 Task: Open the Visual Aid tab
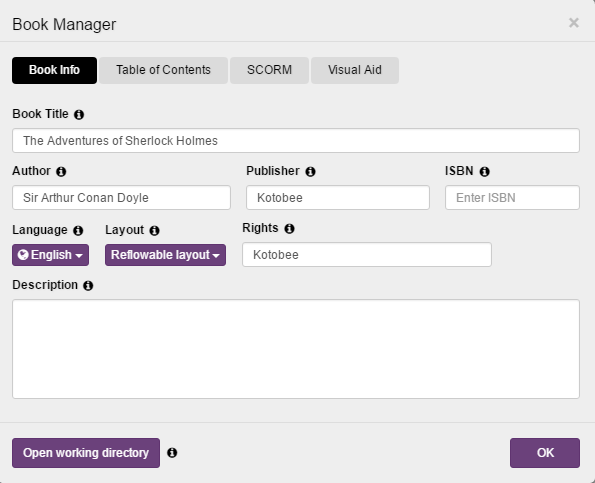[x=355, y=70]
